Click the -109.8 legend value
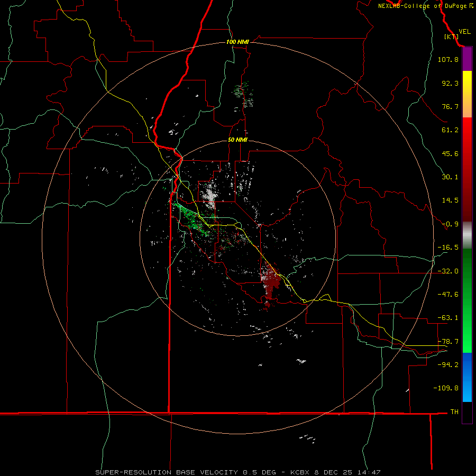The height and width of the screenshot is (476, 476). 446,388
